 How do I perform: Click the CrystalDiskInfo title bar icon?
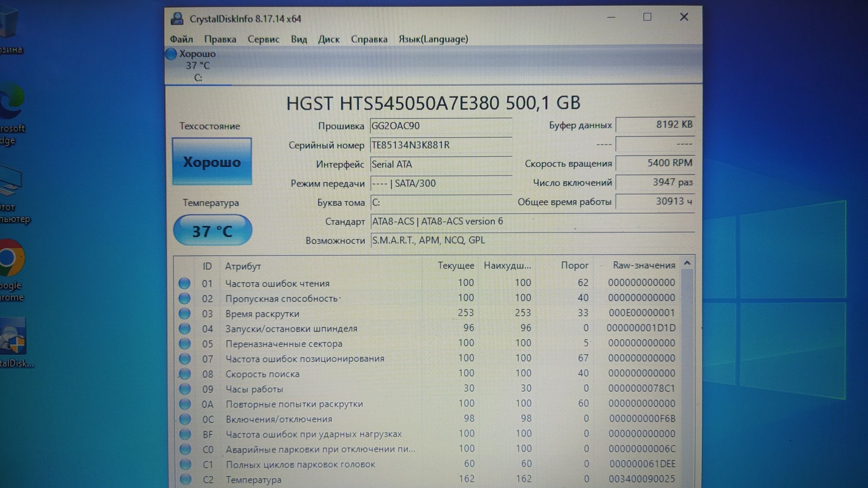[x=177, y=19]
